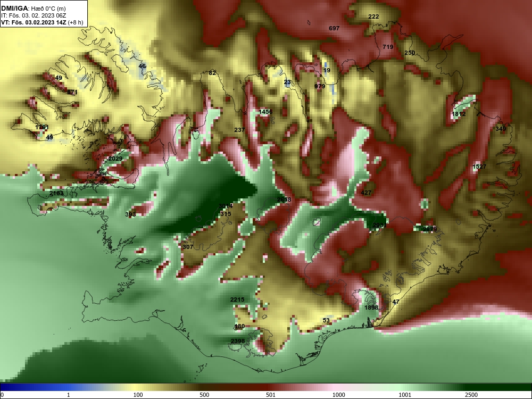Click the 2879 value label

tap(430, 229)
